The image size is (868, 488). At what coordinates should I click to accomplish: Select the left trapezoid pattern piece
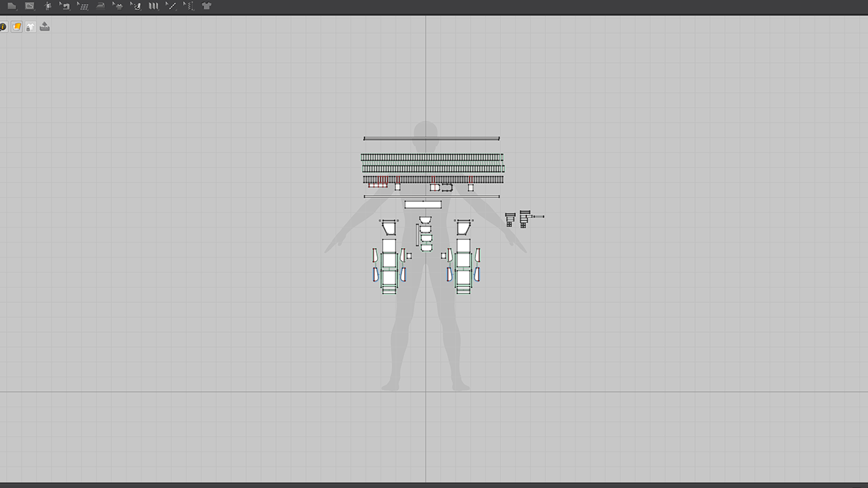[389, 228]
